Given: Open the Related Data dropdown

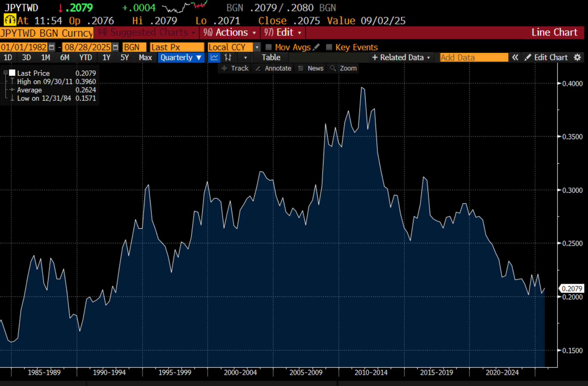Looking at the screenshot, I should point(401,57).
